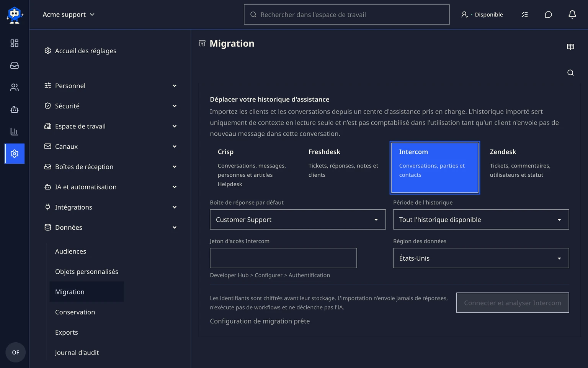Viewport: 588px width, 368px height.
Task: Click the Disponible availability status
Action: point(482,15)
